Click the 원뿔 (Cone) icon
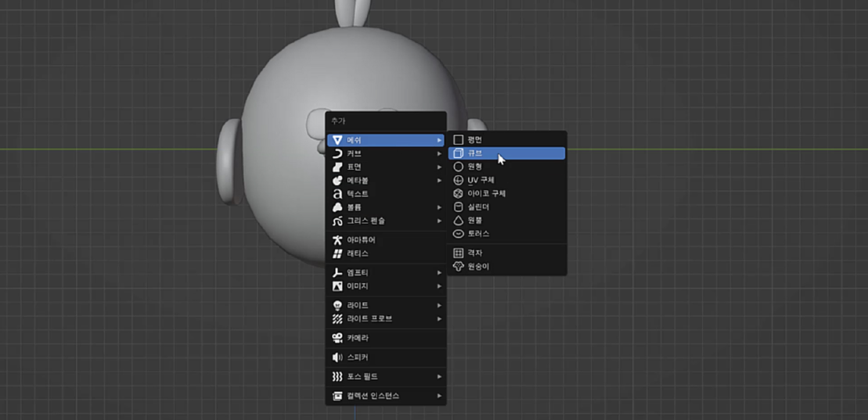Screen dimensions: 868x420 tap(458, 221)
